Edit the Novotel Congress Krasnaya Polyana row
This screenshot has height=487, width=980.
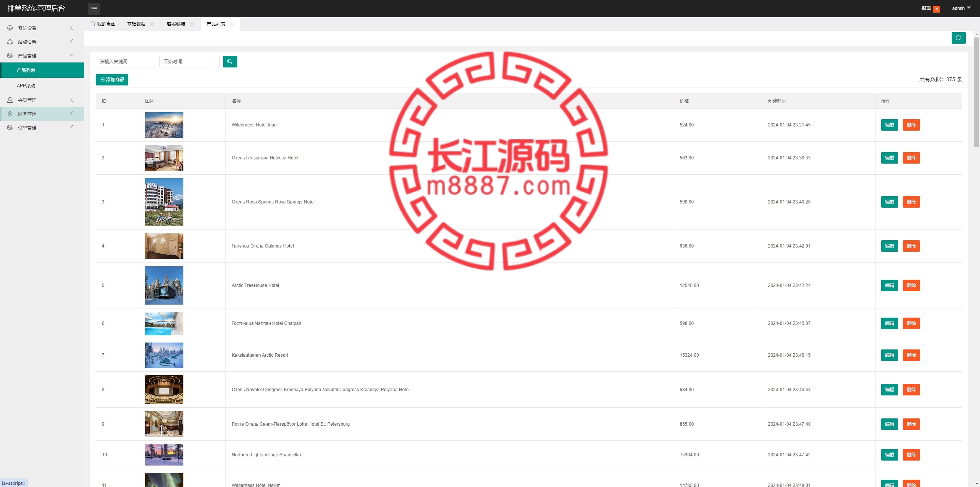tap(889, 390)
